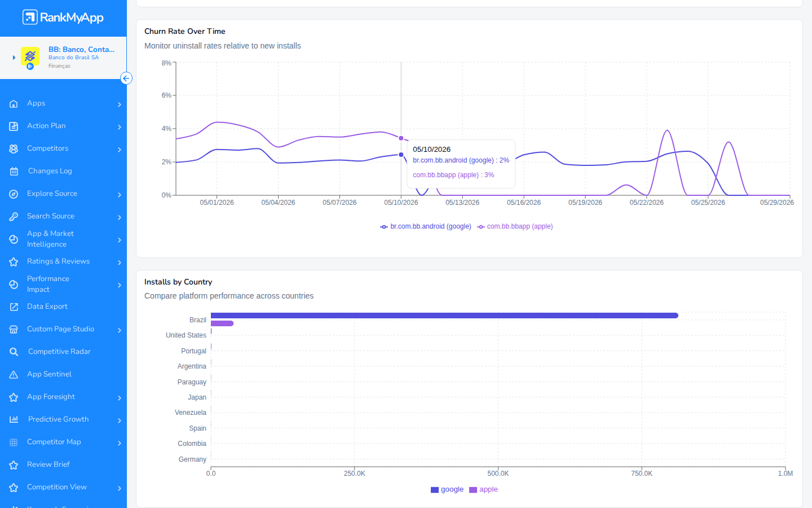812x508 pixels.
Task: Click the Explore Source compass icon
Action: pos(14,194)
